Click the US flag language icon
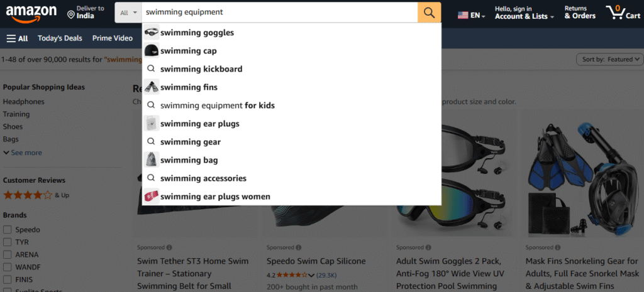644x292 pixels. (463, 15)
